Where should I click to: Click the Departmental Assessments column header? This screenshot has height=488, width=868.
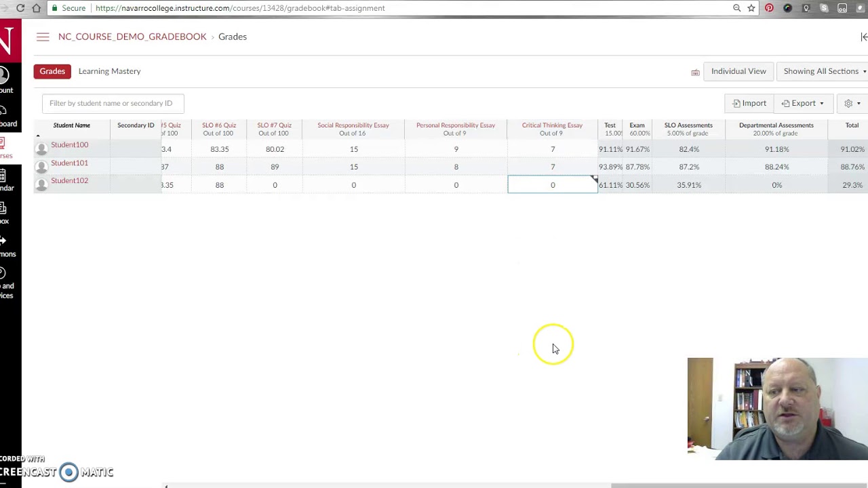(776, 129)
